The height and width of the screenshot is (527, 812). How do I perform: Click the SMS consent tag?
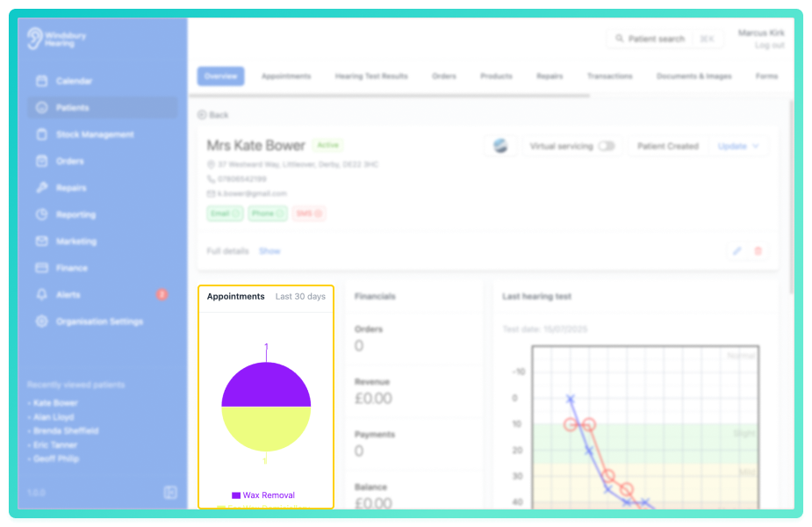pyautogui.click(x=309, y=213)
